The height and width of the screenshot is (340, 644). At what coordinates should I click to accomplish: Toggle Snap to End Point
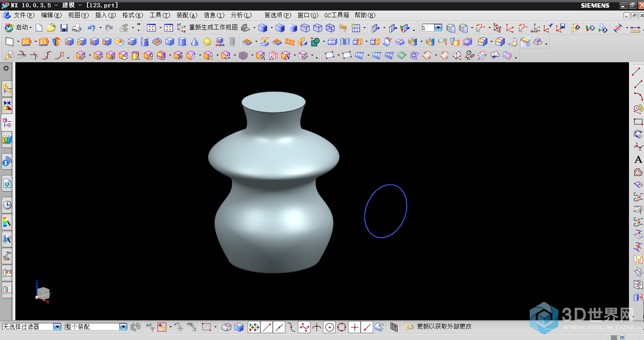click(267, 327)
